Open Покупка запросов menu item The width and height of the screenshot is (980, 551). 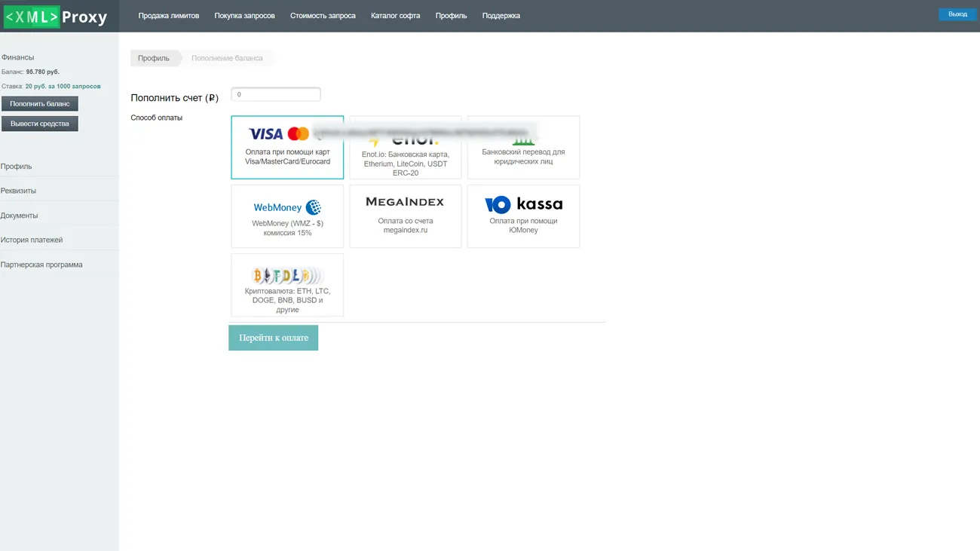pos(244,16)
